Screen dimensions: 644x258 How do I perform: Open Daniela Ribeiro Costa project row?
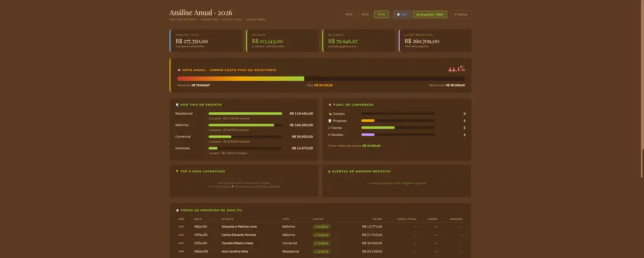pyautogui.click(x=320, y=243)
